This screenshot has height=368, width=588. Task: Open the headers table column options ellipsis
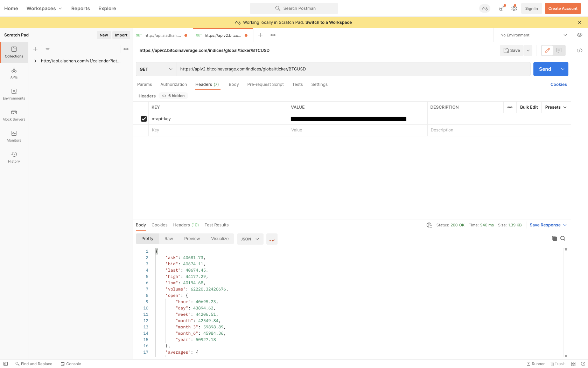point(510,107)
